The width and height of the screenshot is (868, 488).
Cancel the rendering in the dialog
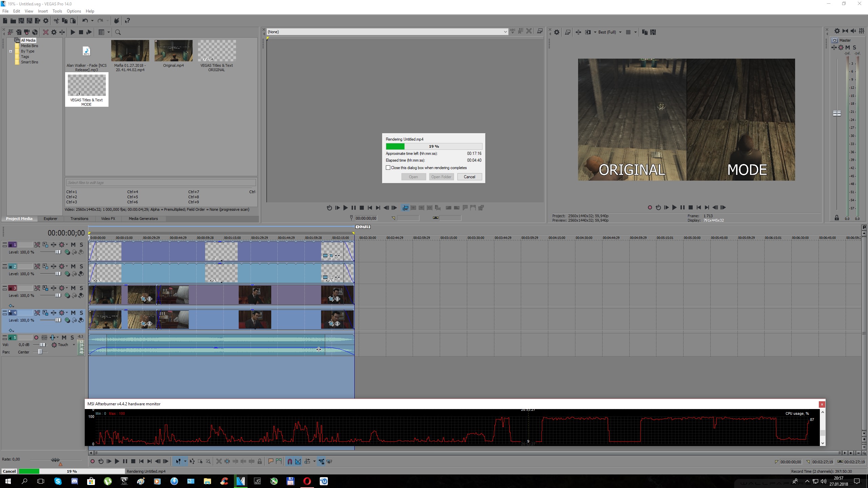point(469,177)
